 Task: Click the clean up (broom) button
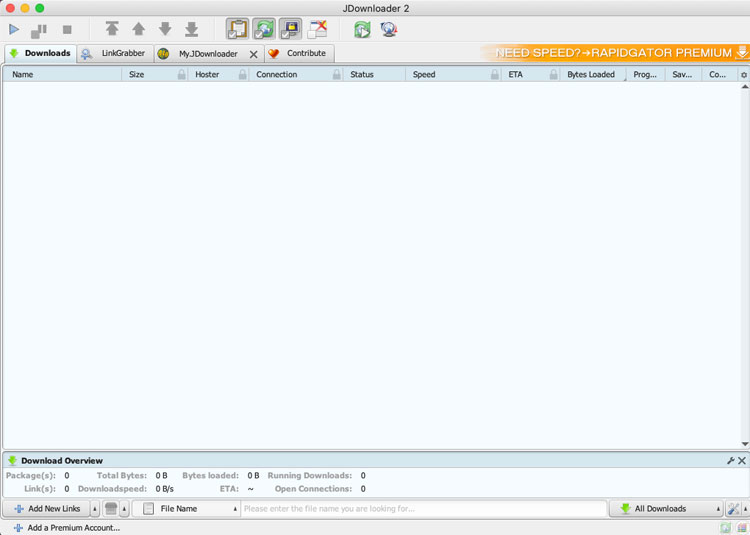[x=111, y=509]
